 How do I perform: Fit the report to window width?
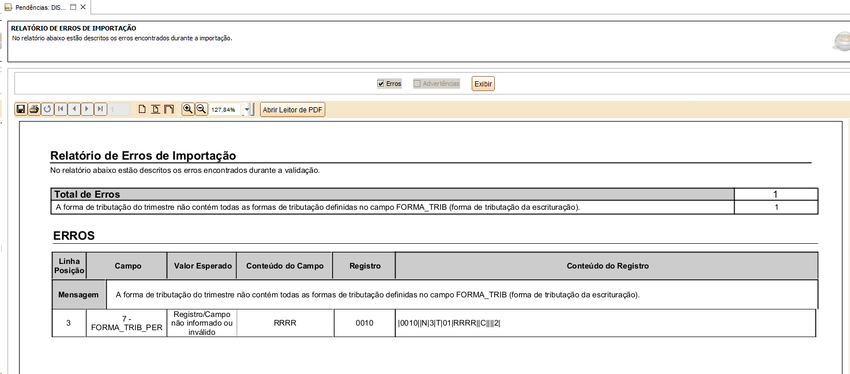pyautogui.click(x=169, y=109)
